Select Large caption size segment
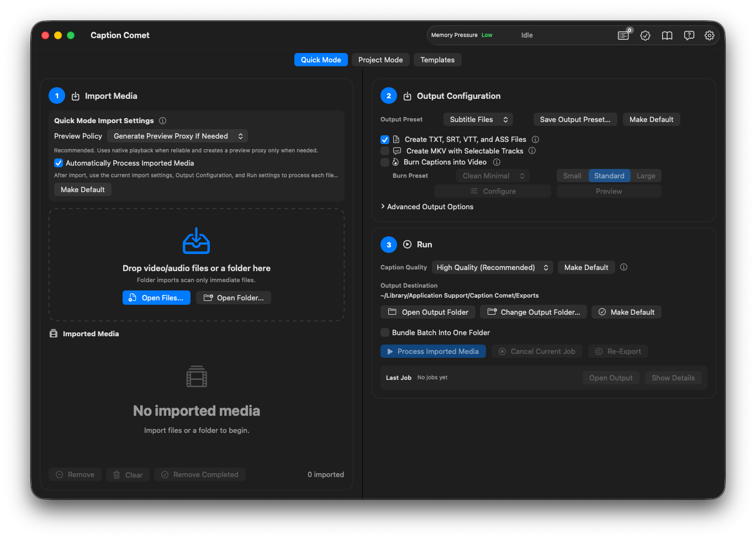756x540 pixels. pyautogui.click(x=646, y=176)
